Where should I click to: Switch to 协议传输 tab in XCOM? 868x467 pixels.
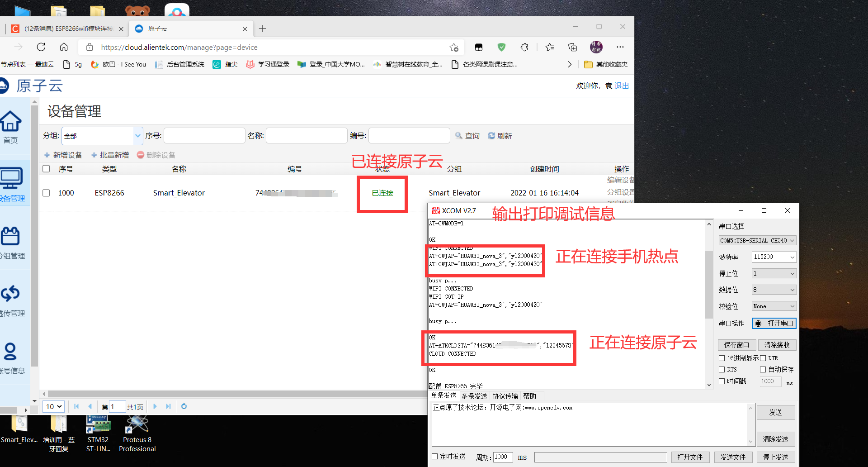click(x=505, y=396)
